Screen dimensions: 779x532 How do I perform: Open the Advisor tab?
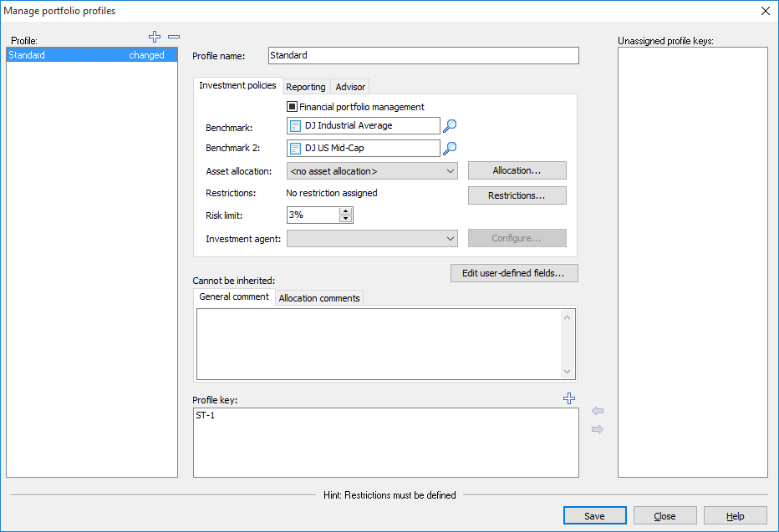click(350, 87)
